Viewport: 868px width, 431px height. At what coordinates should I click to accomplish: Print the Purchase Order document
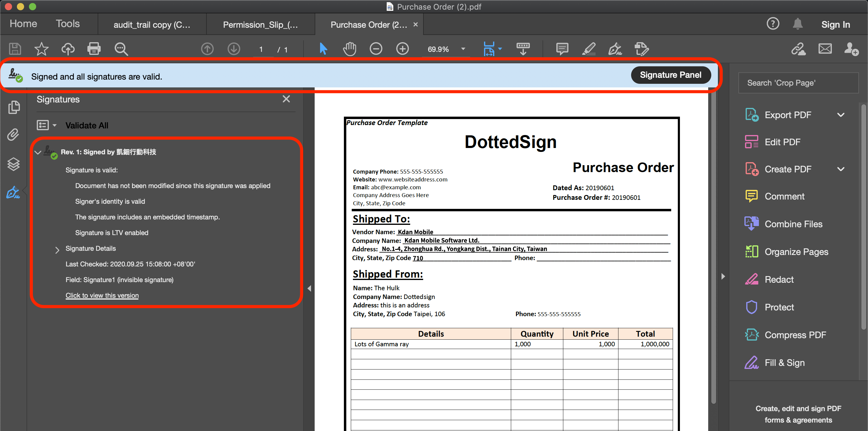pyautogui.click(x=94, y=49)
